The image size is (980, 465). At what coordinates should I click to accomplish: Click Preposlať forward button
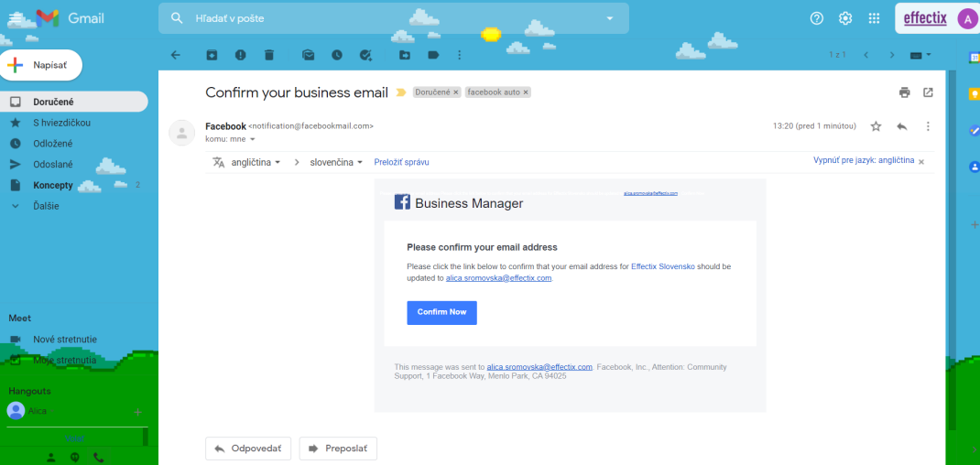338,449
